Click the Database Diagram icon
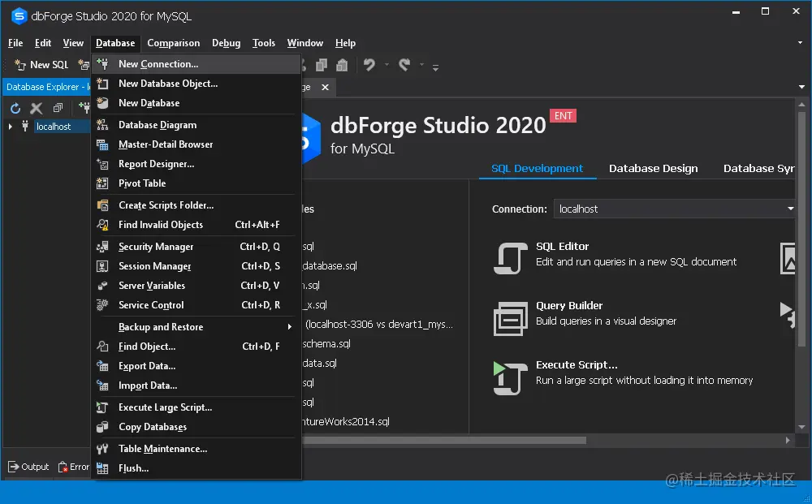812x504 pixels. pos(102,125)
